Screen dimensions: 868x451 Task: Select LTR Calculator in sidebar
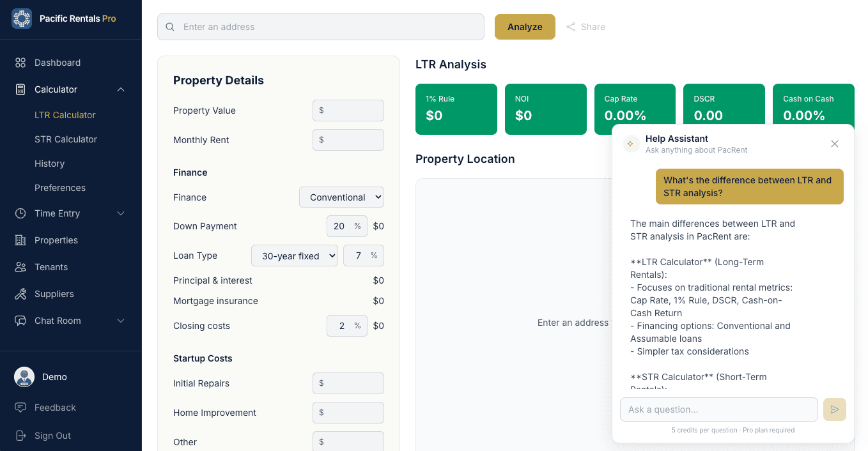click(x=65, y=115)
